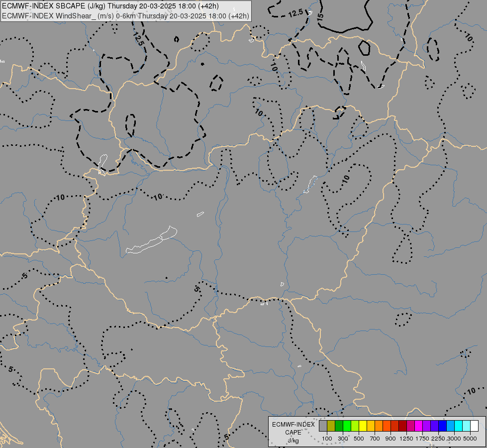This screenshot has width=487, height=448.
Task: Click the '15' contour label on the map
Action: [x=320, y=16]
